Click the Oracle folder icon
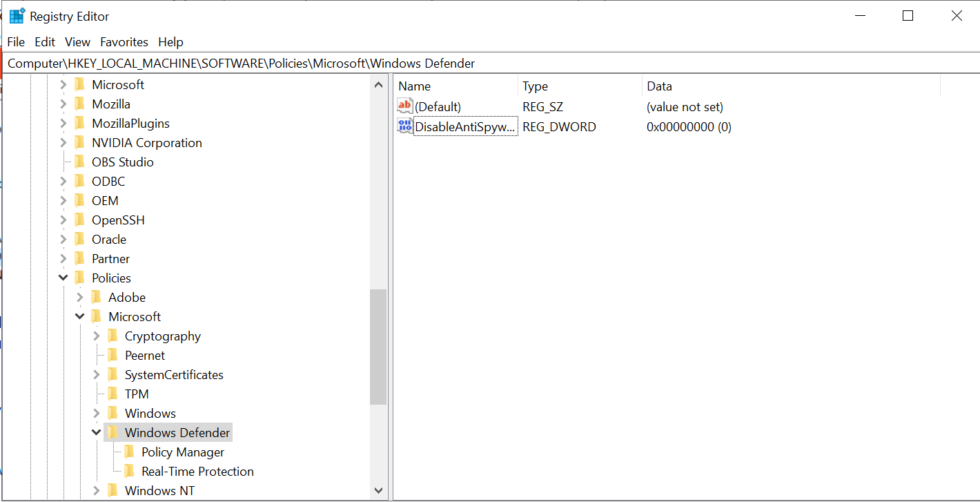The image size is (980, 502). coord(79,240)
